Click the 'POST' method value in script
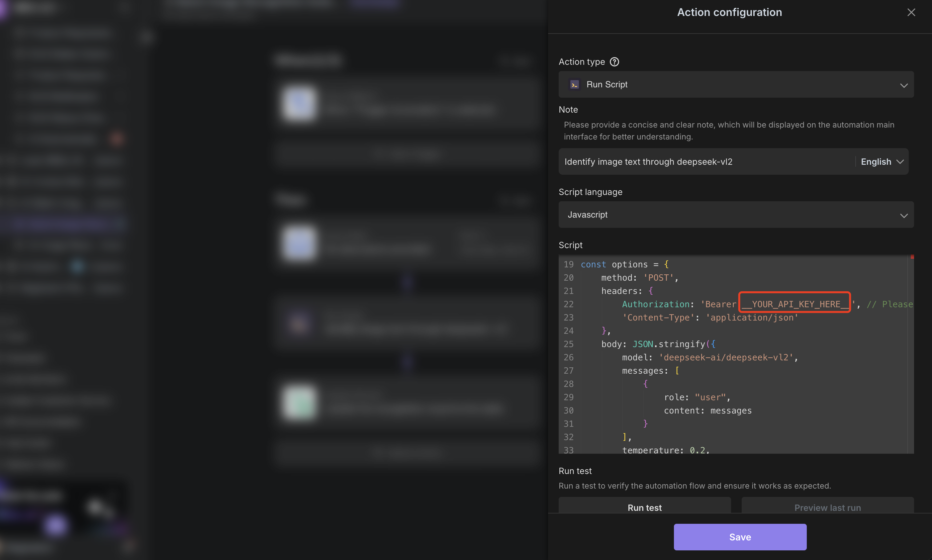The width and height of the screenshot is (932, 560). pyautogui.click(x=658, y=278)
